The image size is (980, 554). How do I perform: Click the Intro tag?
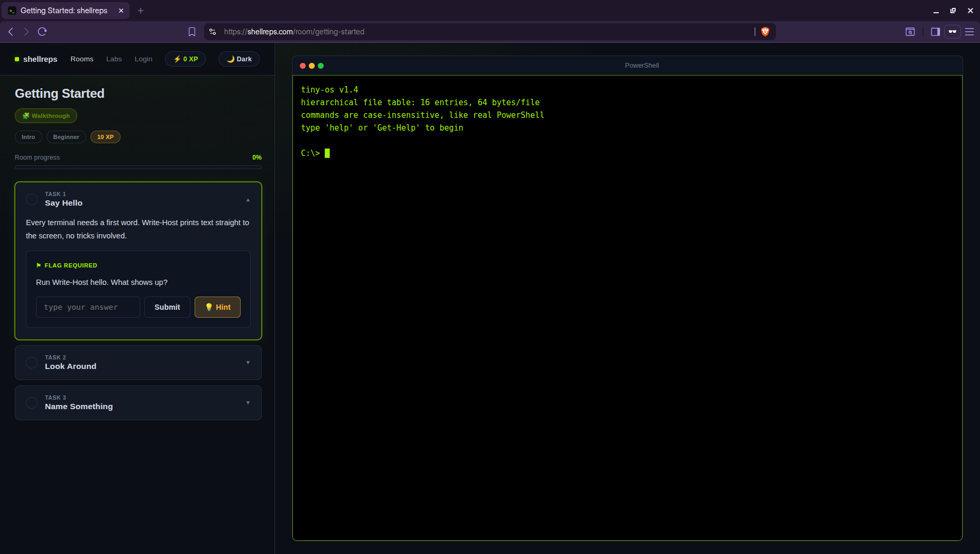point(29,137)
